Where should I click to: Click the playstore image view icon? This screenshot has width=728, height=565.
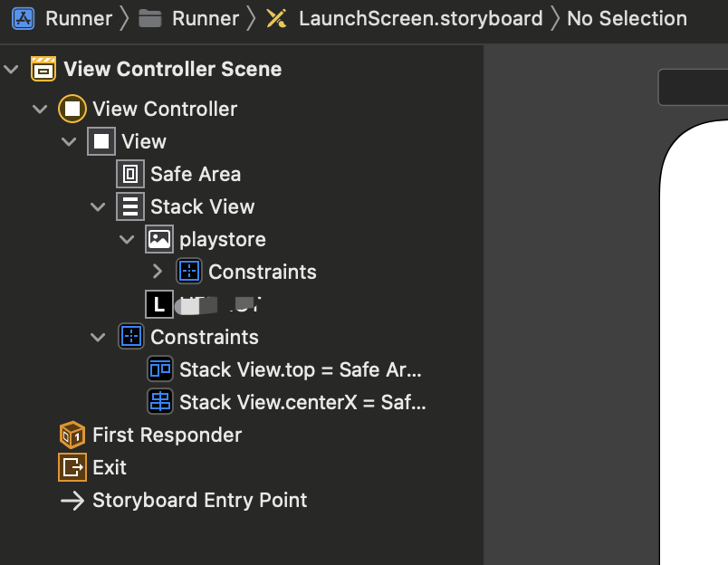pyautogui.click(x=159, y=239)
